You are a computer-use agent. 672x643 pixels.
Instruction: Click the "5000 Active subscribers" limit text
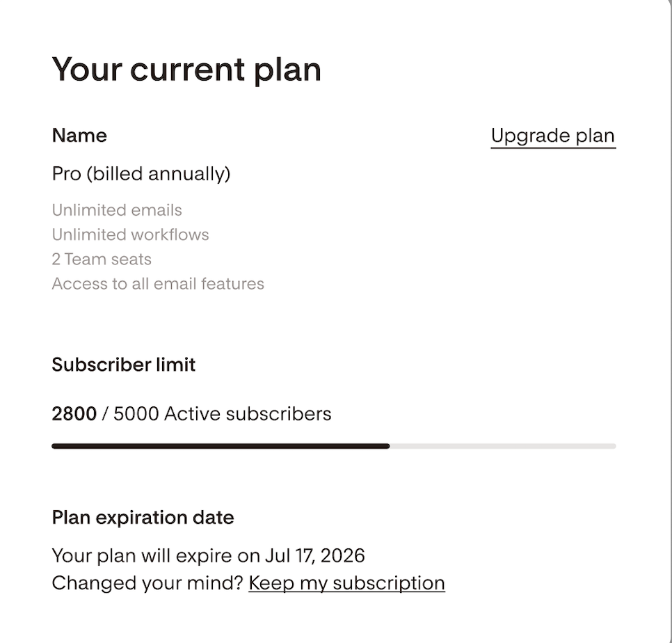tap(223, 414)
